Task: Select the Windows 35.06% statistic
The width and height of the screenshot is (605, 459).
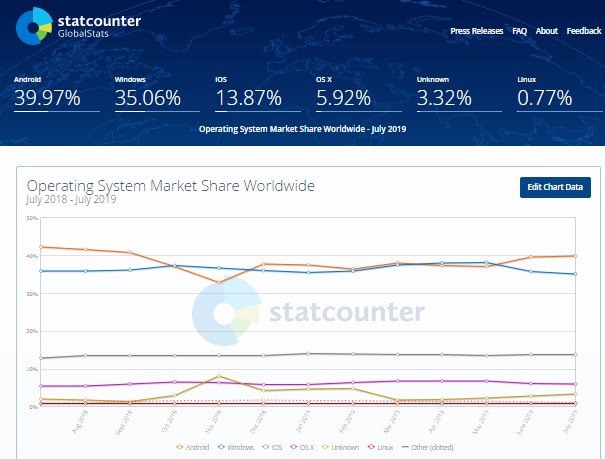Action: pyautogui.click(x=157, y=94)
